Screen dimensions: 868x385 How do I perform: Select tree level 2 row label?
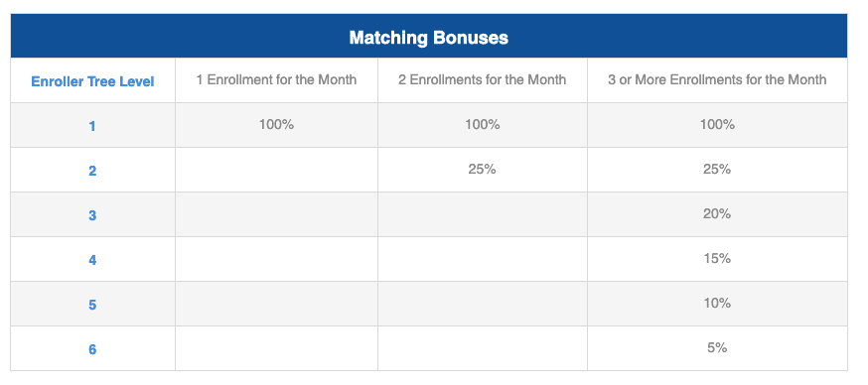coord(92,171)
